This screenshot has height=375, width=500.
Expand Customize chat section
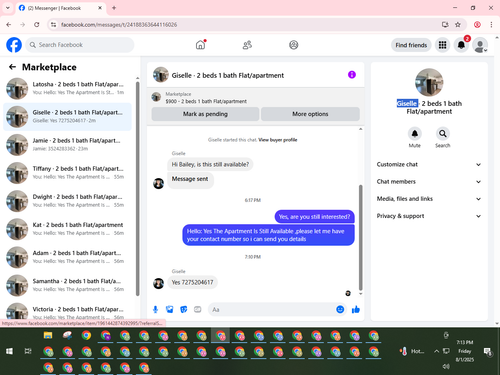pyautogui.click(x=429, y=164)
